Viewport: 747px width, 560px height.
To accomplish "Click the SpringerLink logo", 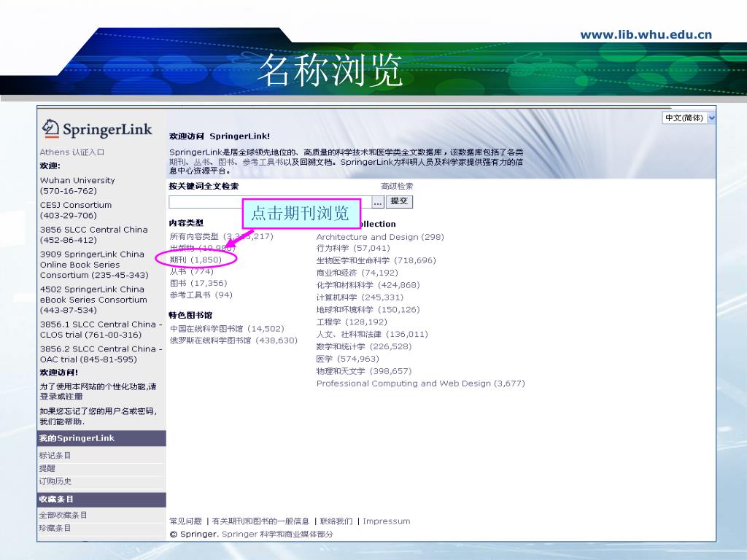I will 97,128.
